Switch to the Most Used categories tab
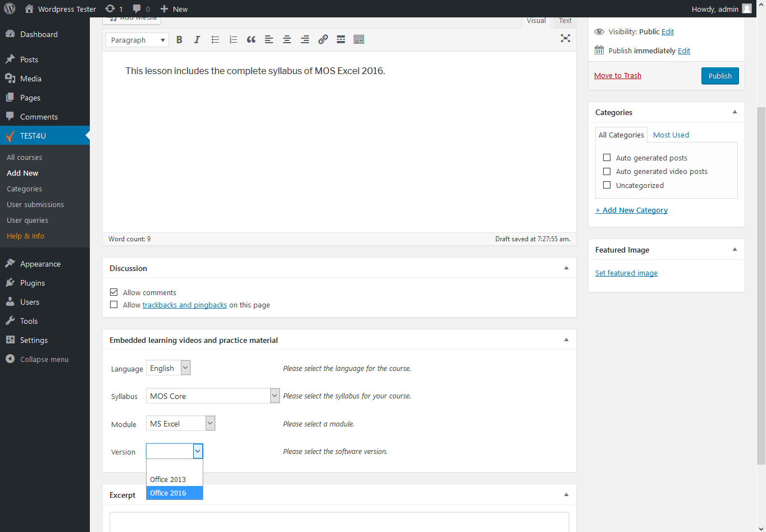This screenshot has height=532, width=766. click(671, 135)
